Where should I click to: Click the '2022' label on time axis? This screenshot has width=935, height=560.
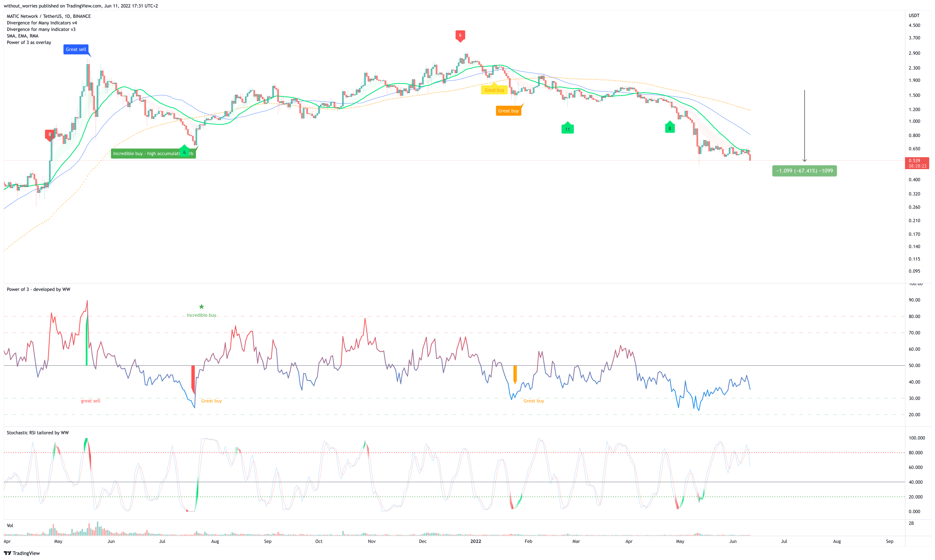pos(475,541)
